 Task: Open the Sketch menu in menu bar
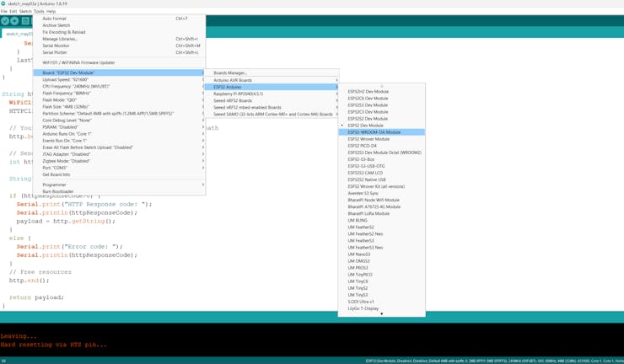pos(25,12)
